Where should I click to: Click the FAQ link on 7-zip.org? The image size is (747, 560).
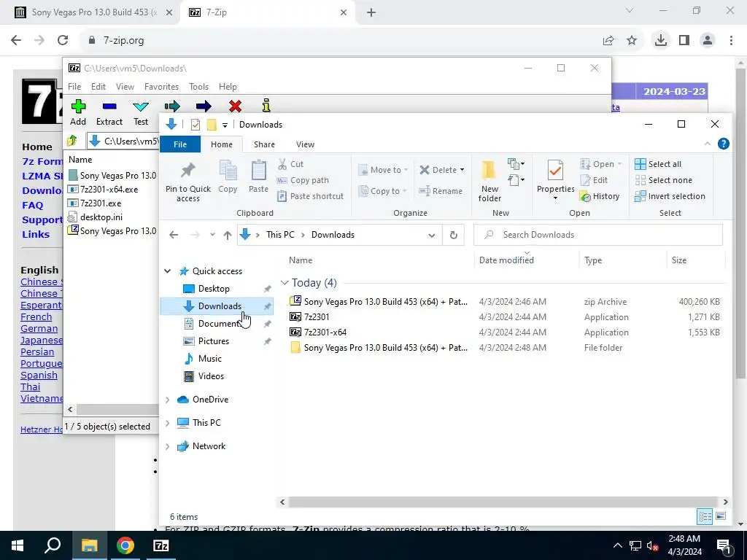[x=32, y=205]
